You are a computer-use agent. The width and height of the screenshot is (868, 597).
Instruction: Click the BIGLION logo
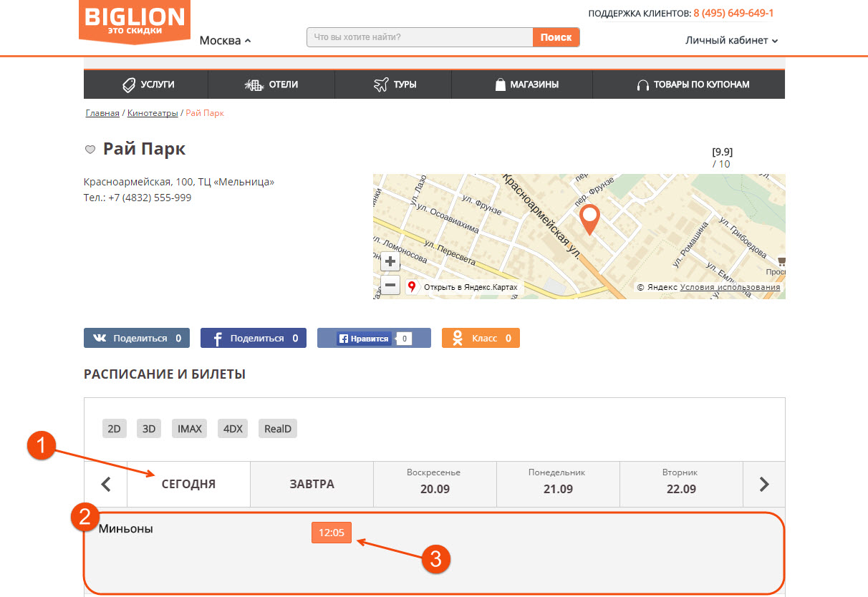tap(134, 20)
